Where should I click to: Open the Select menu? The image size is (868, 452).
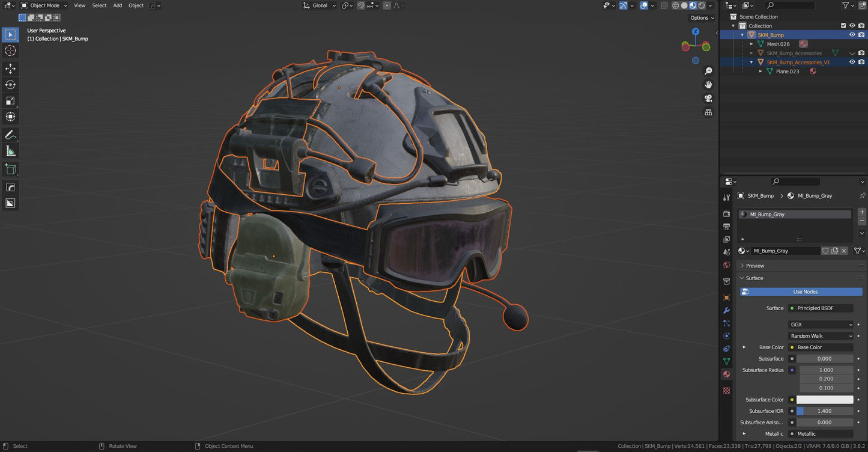99,5
